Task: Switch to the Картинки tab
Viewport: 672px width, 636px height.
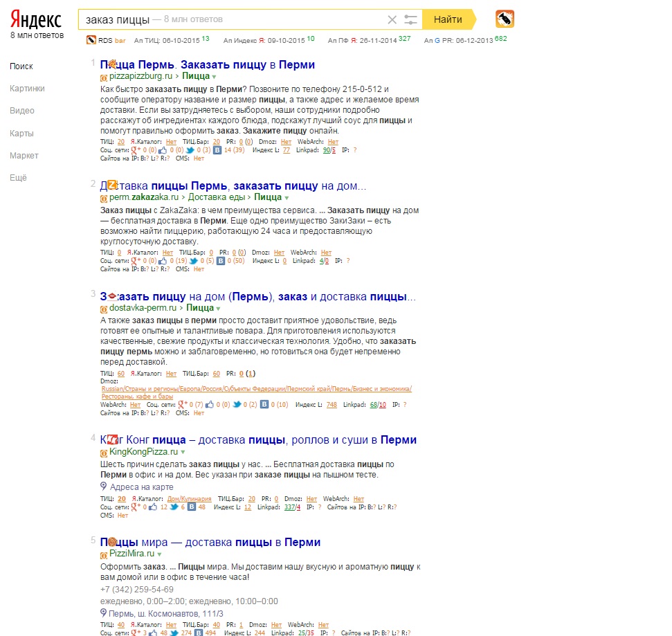Action: pyautogui.click(x=27, y=89)
